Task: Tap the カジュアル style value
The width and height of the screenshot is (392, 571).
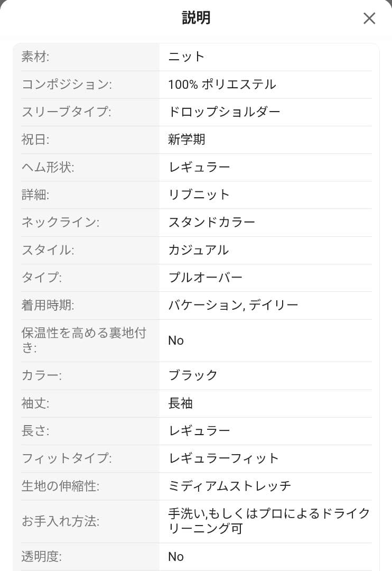Action: [x=199, y=250]
